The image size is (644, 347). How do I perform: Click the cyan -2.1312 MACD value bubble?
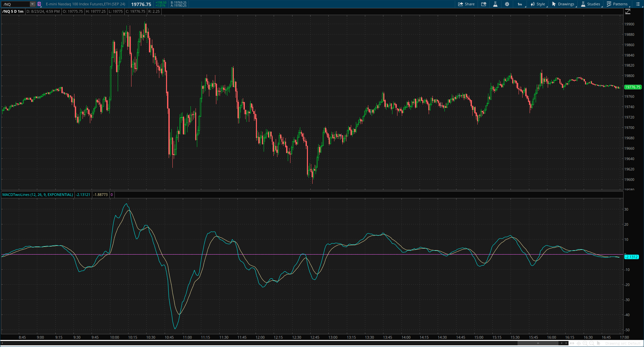point(632,257)
